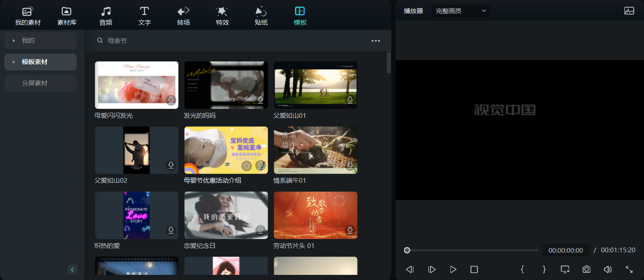The height and width of the screenshot is (280, 644).
Task: Open the more options ... menu
Action: pyautogui.click(x=375, y=41)
